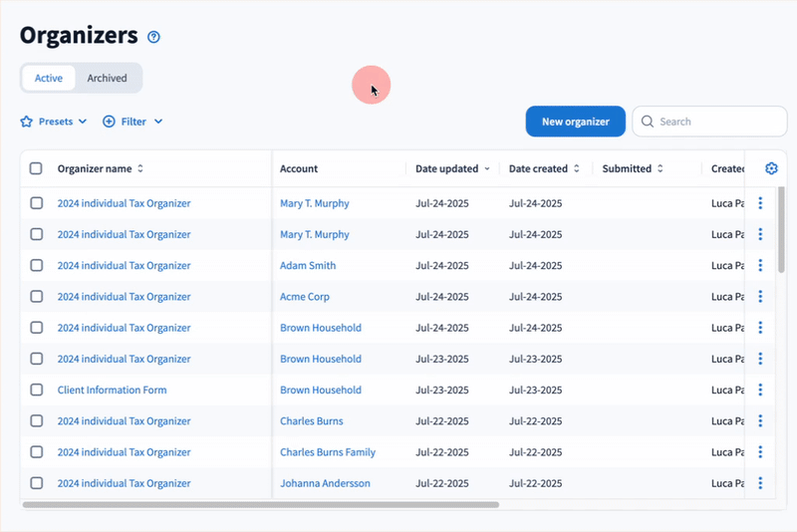
Task: Check the Client Information Form row checkbox
Action: (36, 390)
